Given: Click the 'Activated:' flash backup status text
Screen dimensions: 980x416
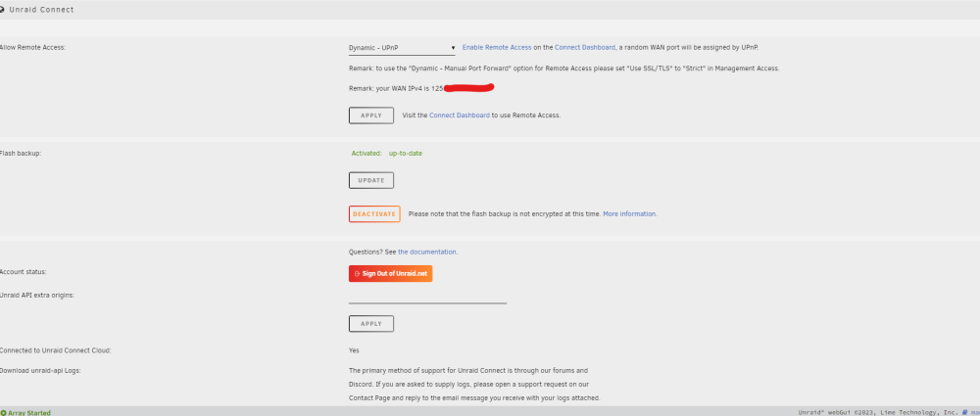Looking at the screenshot, I should coord(367,153).
